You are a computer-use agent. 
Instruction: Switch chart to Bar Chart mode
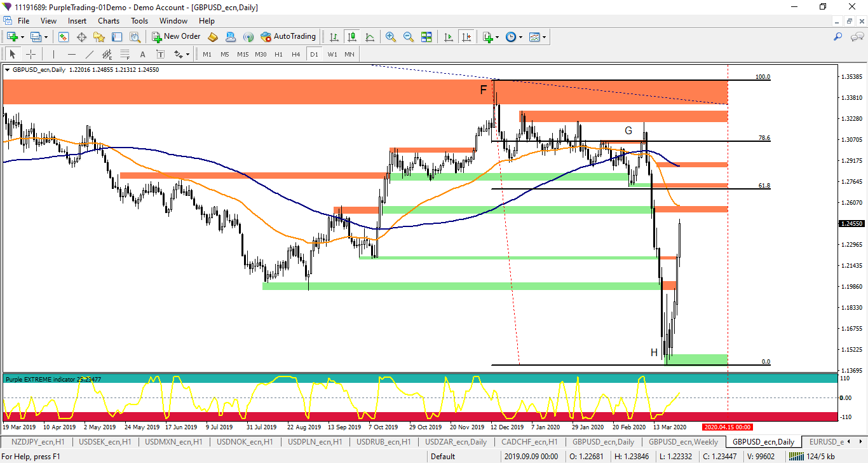(x=334, y=37)
